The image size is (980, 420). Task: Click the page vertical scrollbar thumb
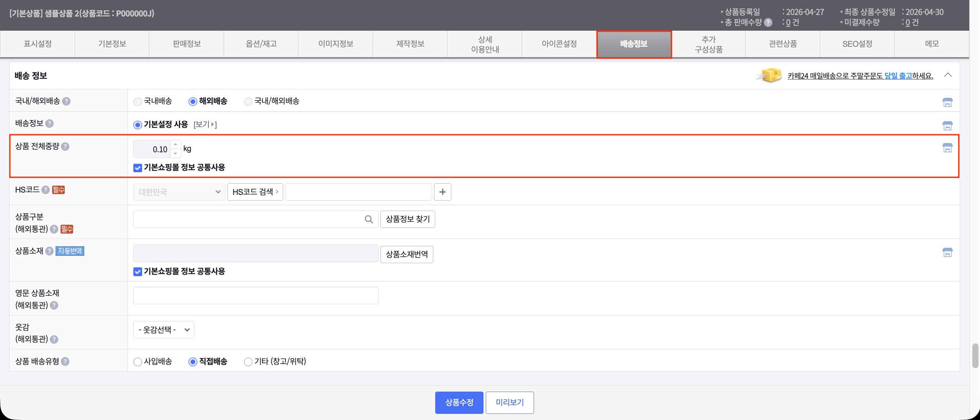click(975, 356)
